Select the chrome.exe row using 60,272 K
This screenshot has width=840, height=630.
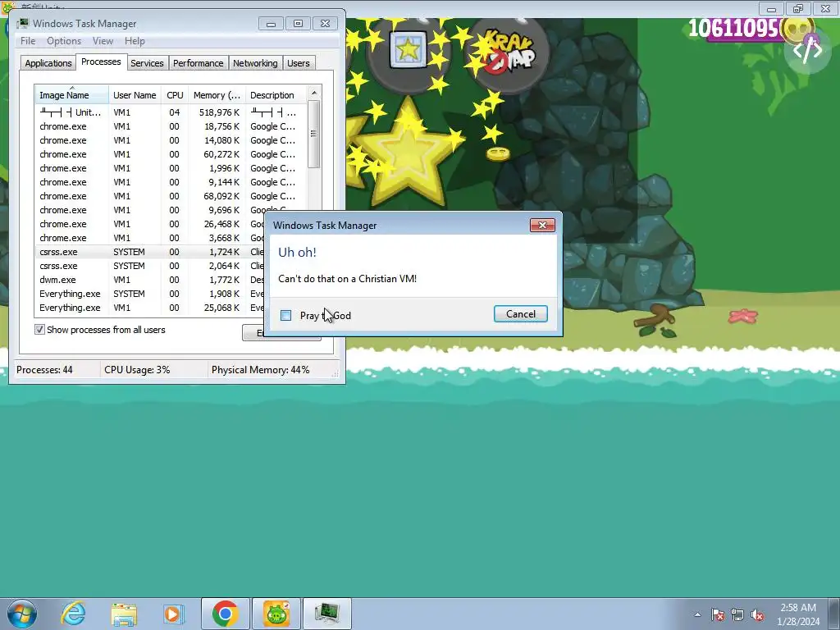click(171, 154)
